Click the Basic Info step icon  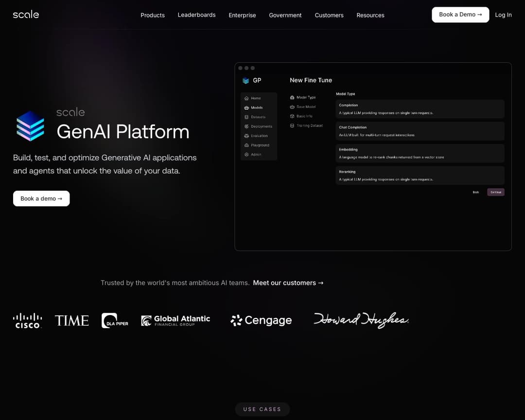coord(292,116)
